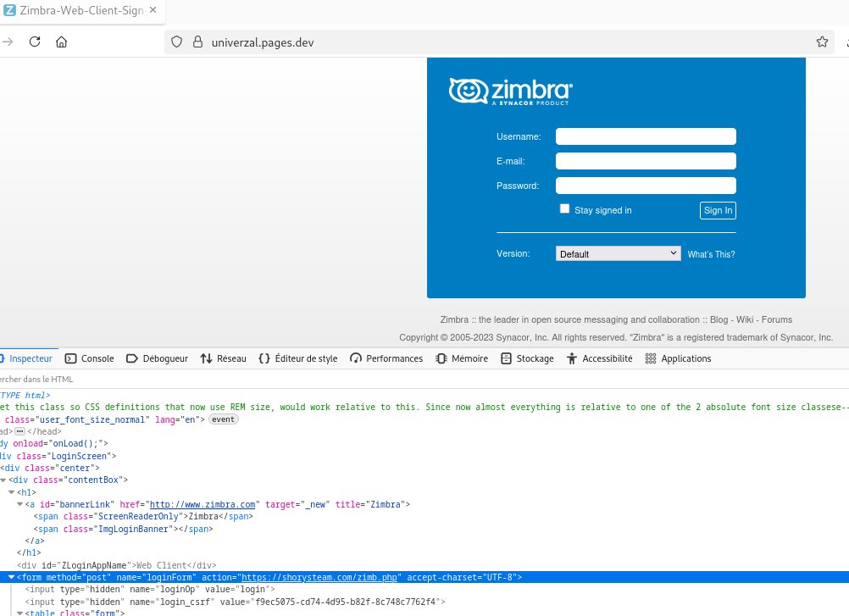Click the Sign In button
849x616 pixels.
718,211
